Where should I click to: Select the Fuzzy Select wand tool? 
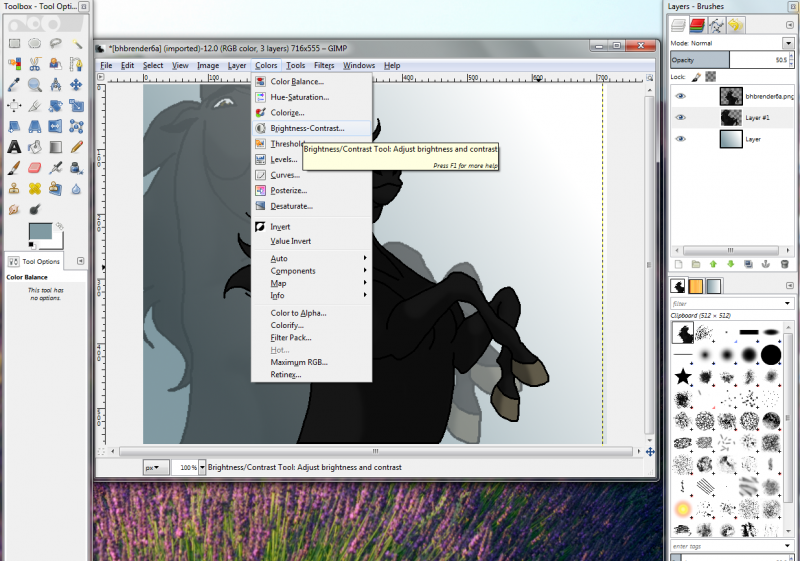[77, 43]
